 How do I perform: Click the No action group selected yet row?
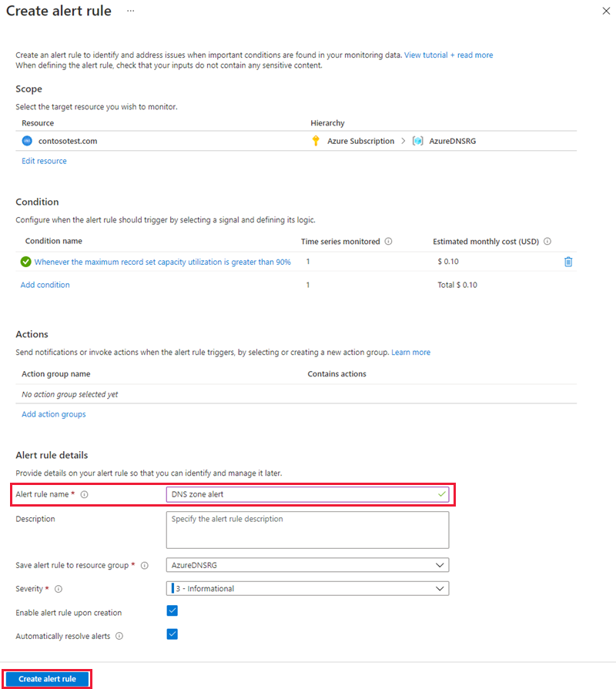point(296,394)
